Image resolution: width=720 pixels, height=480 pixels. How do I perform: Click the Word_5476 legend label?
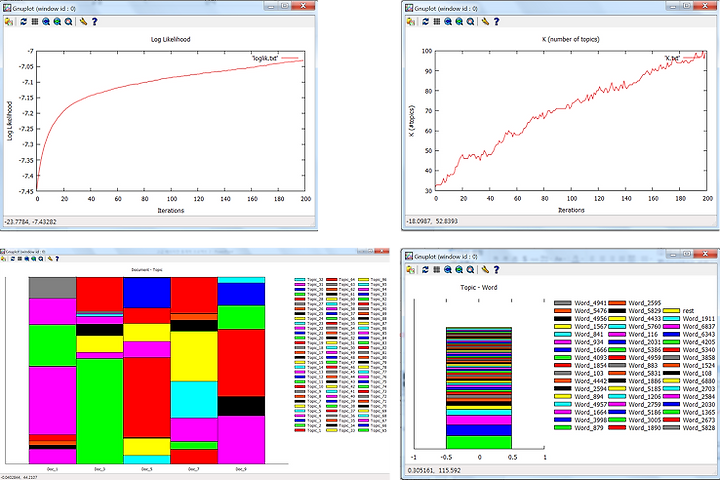[x=591, y=311]
